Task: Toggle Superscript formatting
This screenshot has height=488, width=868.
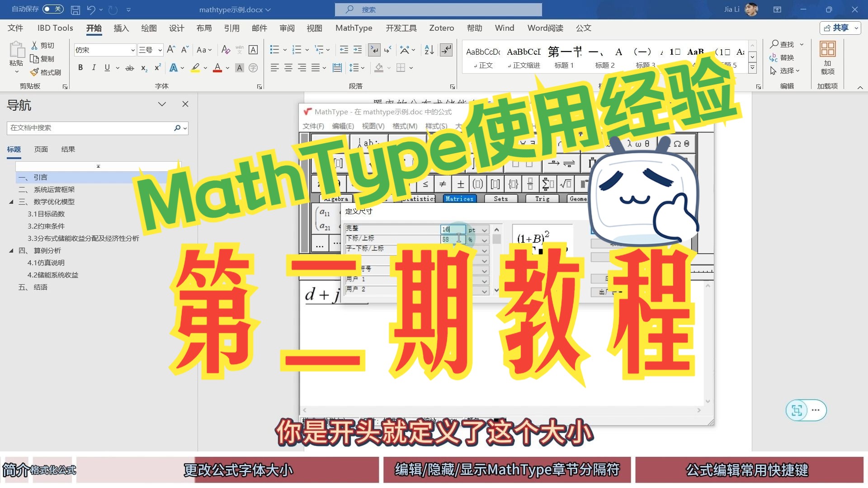Action: [x=157, y=68]
